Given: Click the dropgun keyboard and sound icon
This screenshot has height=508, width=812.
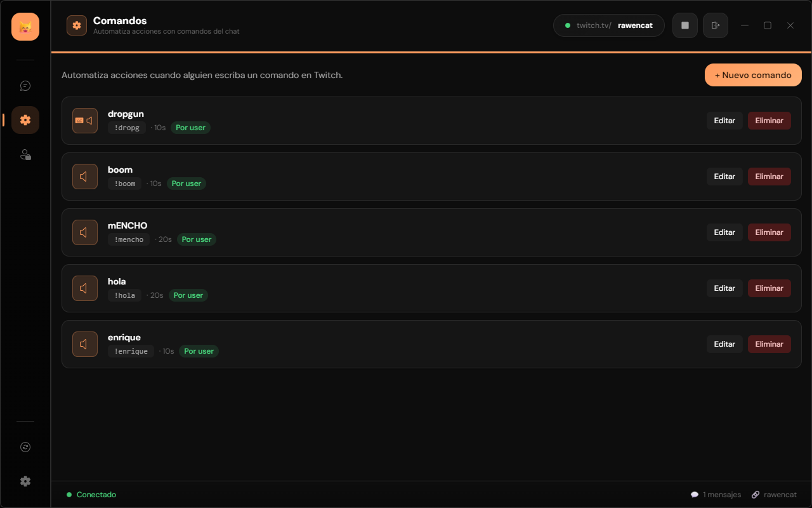Looking at the screenshot, I should pos(85,121).
